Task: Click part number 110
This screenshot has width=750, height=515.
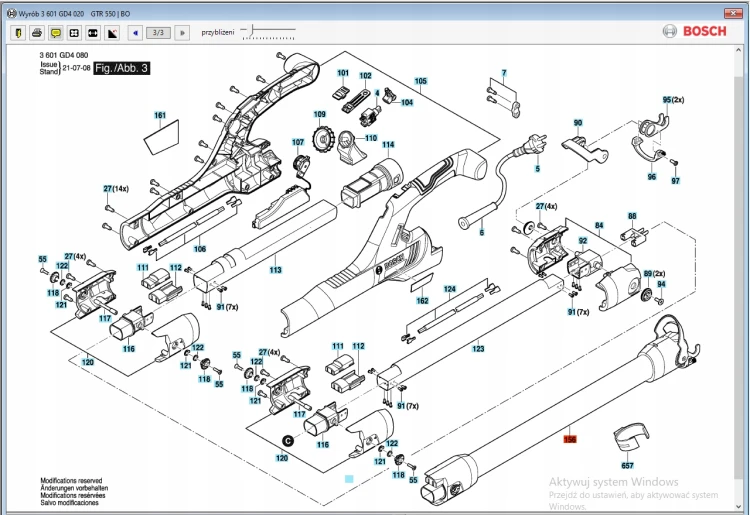Action: tap(371, 138)
